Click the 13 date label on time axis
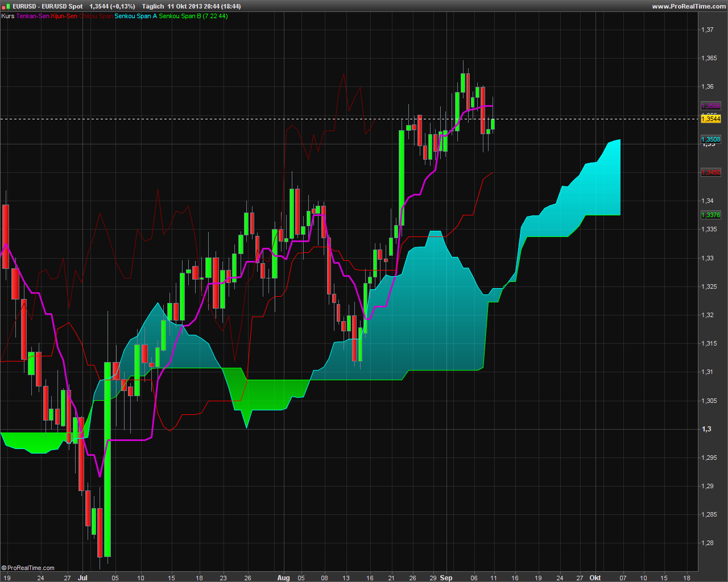This screenshot has height=582, width=728. coord(346,577)
